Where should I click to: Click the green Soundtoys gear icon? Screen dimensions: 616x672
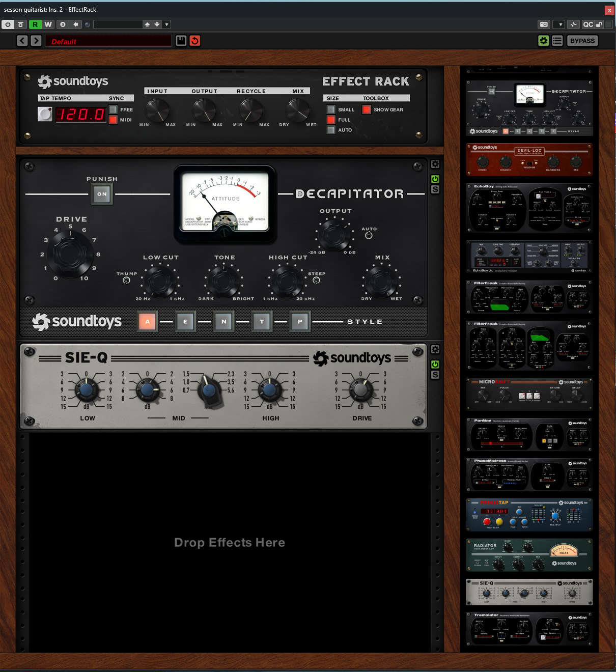click(x=544, y=41)
